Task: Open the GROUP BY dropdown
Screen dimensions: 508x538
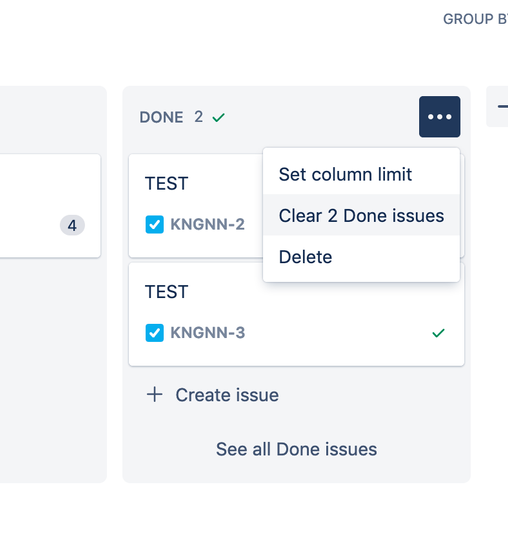Action: pyautogui.click(x=475, y=19)
